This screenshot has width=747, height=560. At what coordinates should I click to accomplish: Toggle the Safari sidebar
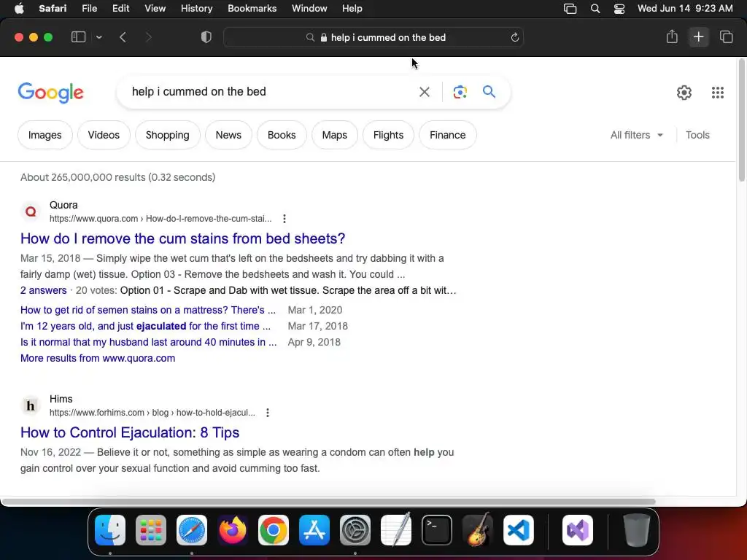(x=78, y=37)
